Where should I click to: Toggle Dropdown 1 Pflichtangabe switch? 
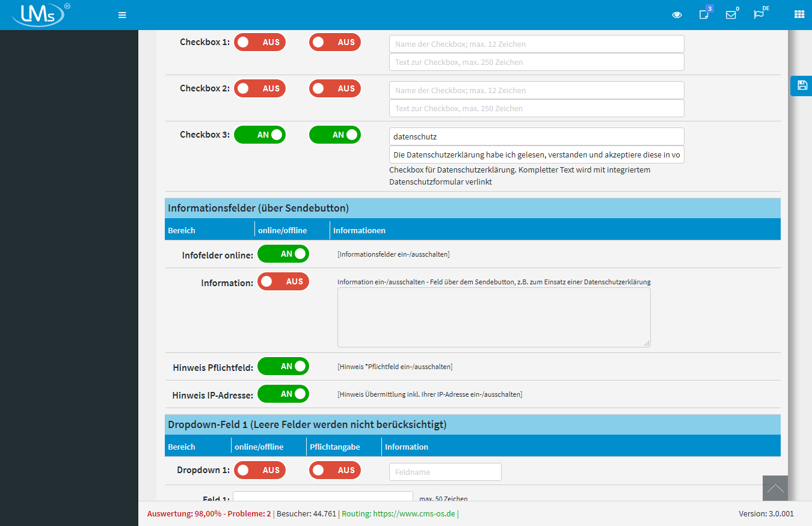coord(335,471)
